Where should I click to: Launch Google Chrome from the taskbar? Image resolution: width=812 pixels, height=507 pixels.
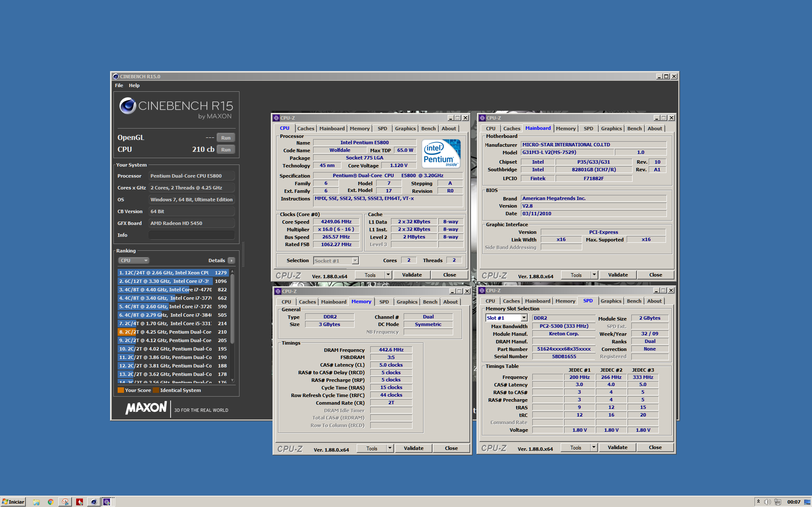[50, 502]
